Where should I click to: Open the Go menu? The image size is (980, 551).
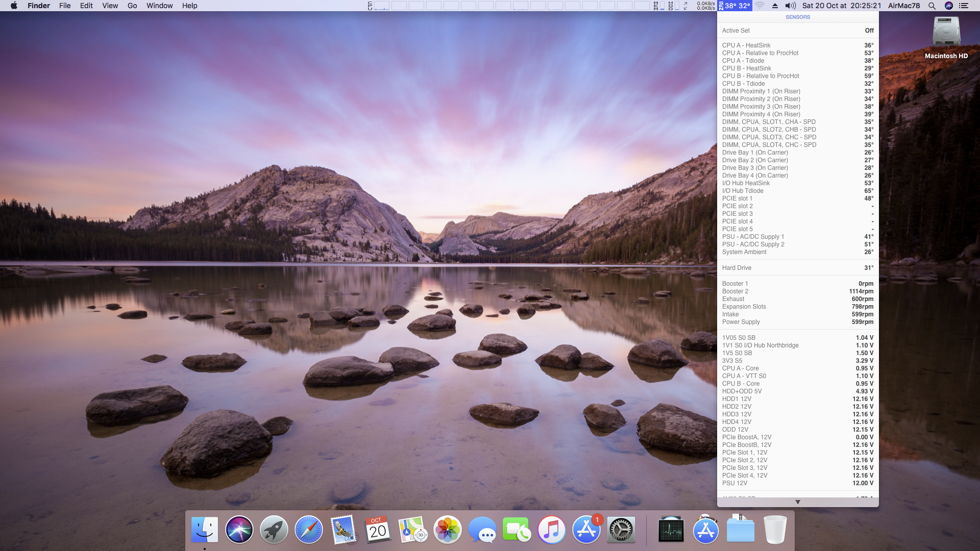pyautogui.click(x=132, y=6)
